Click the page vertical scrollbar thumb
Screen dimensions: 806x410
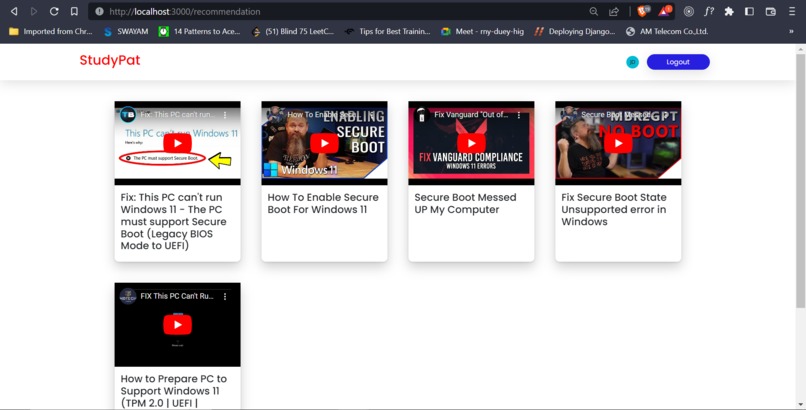click(x=800, y=180)
